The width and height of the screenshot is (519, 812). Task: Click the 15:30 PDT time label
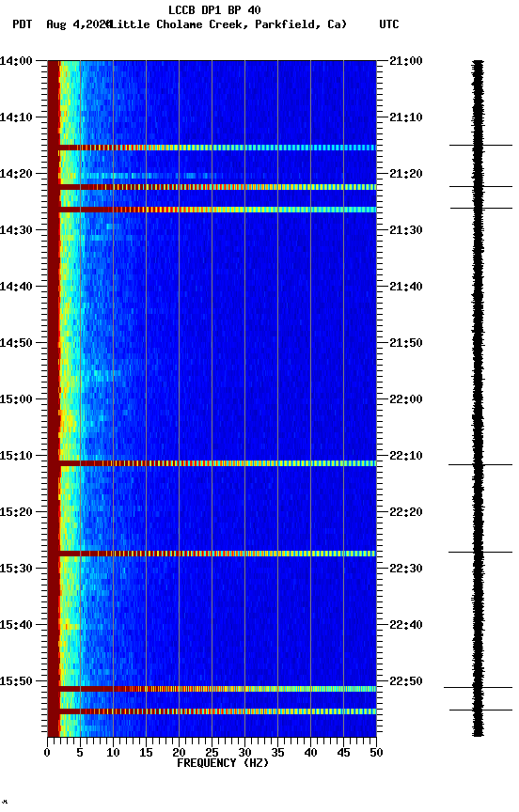tap(16, 569)
